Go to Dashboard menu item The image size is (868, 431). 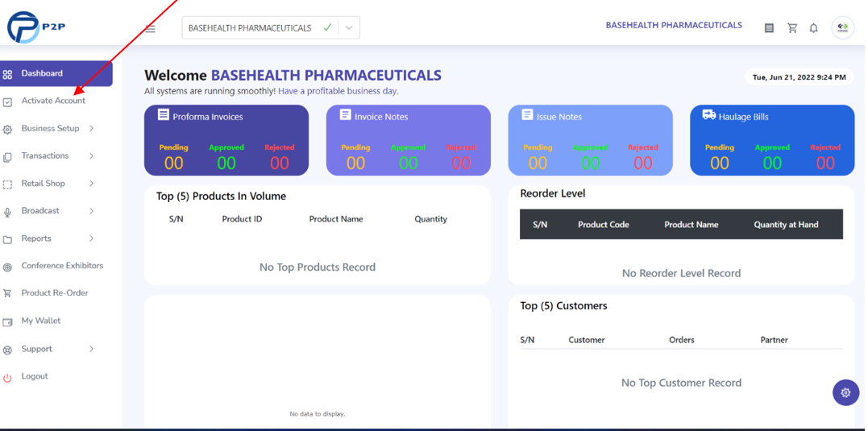(56, 73)
